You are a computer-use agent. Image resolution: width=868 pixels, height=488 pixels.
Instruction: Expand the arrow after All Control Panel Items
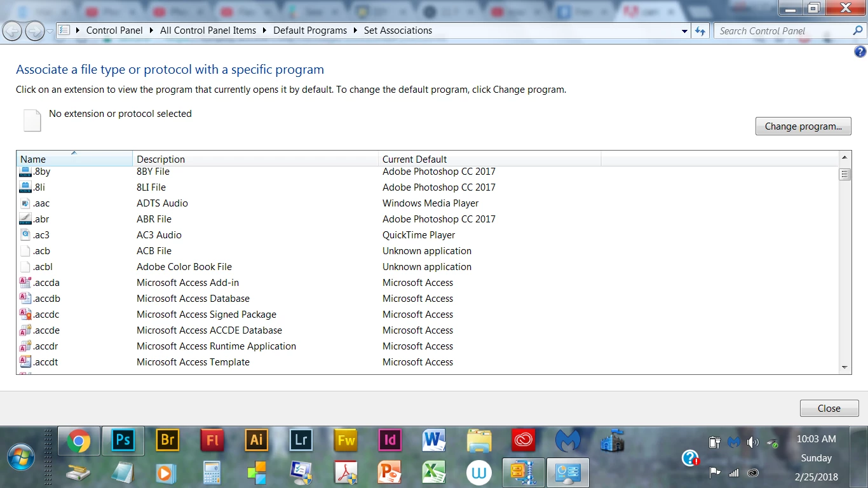pyautogui.click(x=265, y=30)
